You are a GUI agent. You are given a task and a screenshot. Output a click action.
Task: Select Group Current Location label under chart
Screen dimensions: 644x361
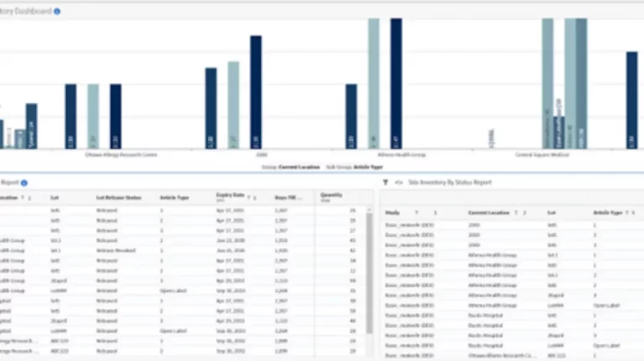[291, 168]
